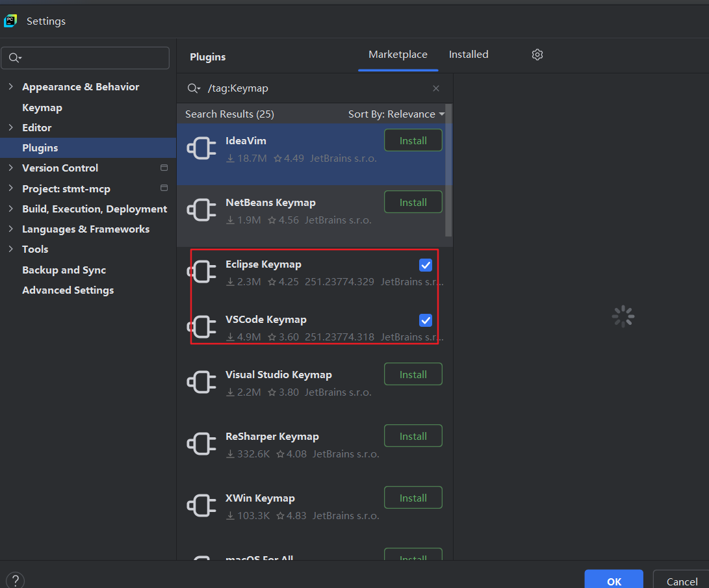Click the ReSharper Keymap plugin icon
709x588 pixels.
click(x=201, y=444)
